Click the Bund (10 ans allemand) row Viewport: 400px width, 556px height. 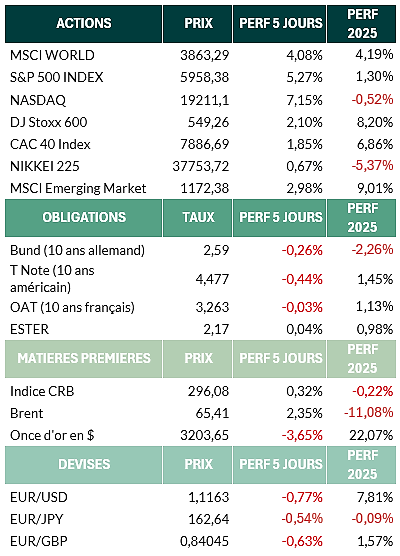(200, 250)
